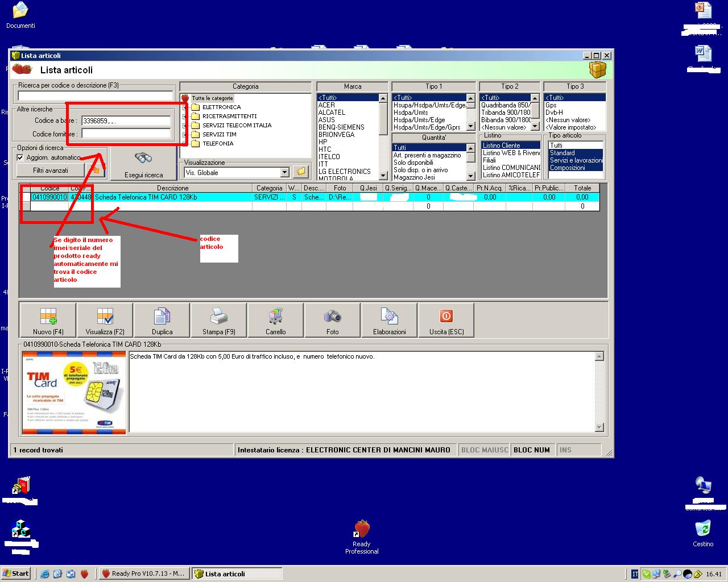
Task: Select Tutte le categorie root node
Action: [x=212, y=98]
